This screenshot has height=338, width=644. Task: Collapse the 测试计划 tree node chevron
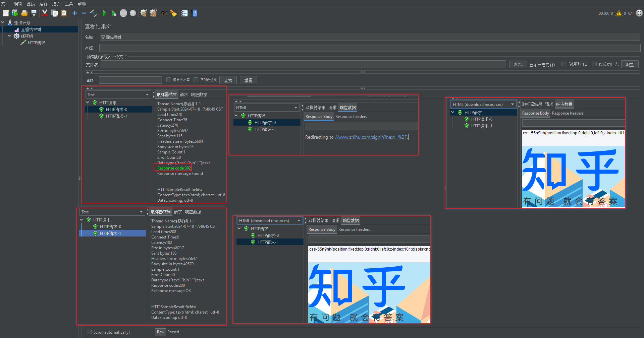pyautogui.click(x=3, y=23)
